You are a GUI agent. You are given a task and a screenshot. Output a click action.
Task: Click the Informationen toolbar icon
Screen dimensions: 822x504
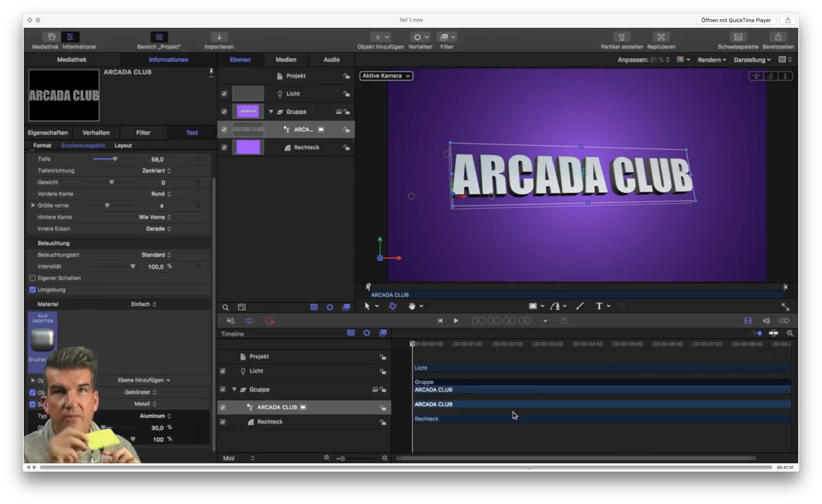(70, 37)
